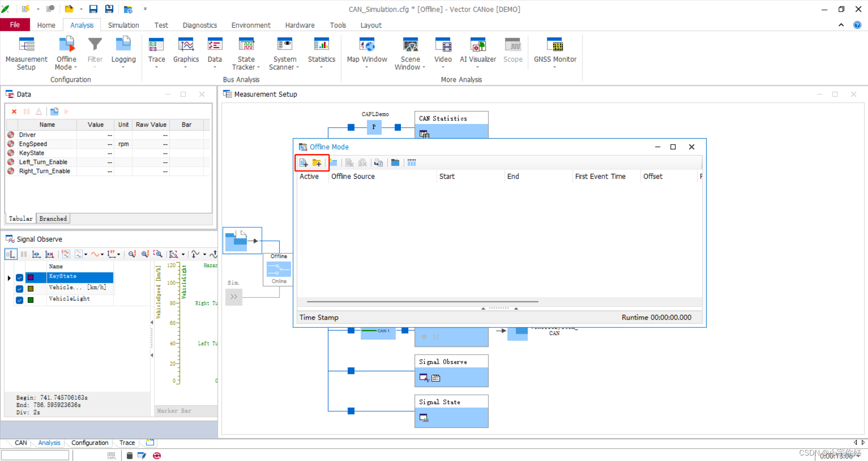Viewport: 868px width, 461px height.
Task: Open the Logging dropdown arrow
Action: 123,67
